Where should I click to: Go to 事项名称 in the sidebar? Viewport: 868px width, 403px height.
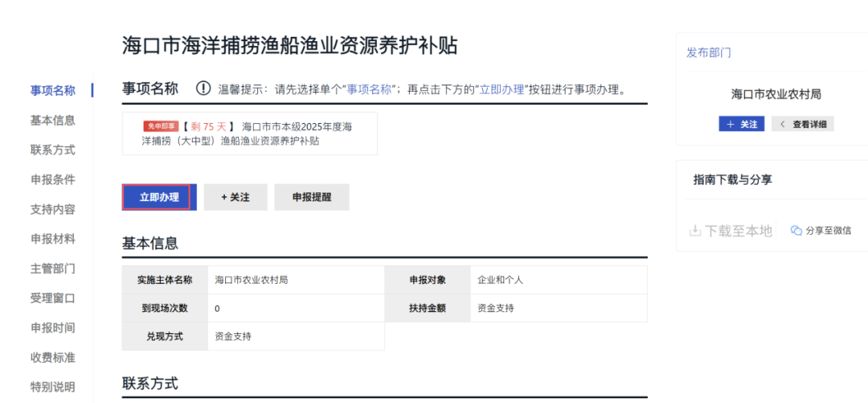pos(52,90)
